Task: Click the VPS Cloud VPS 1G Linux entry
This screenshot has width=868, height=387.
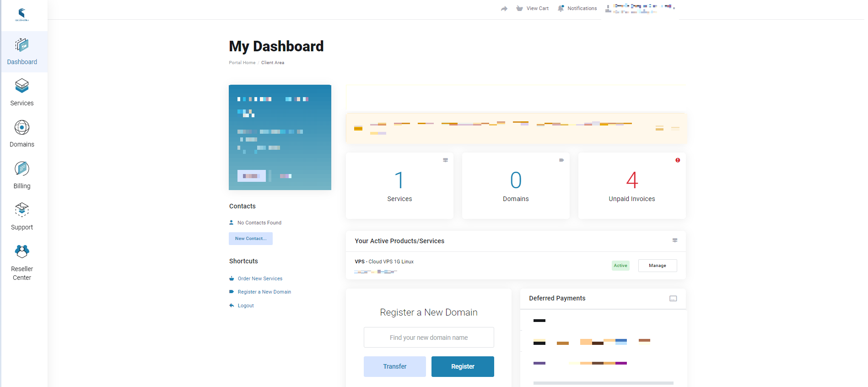Action: [384, 262]
